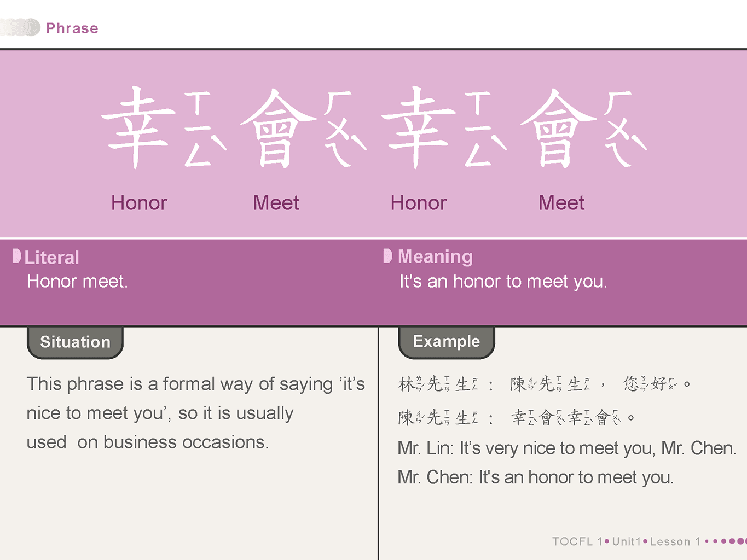Click the first 會 character

[279, 129]
